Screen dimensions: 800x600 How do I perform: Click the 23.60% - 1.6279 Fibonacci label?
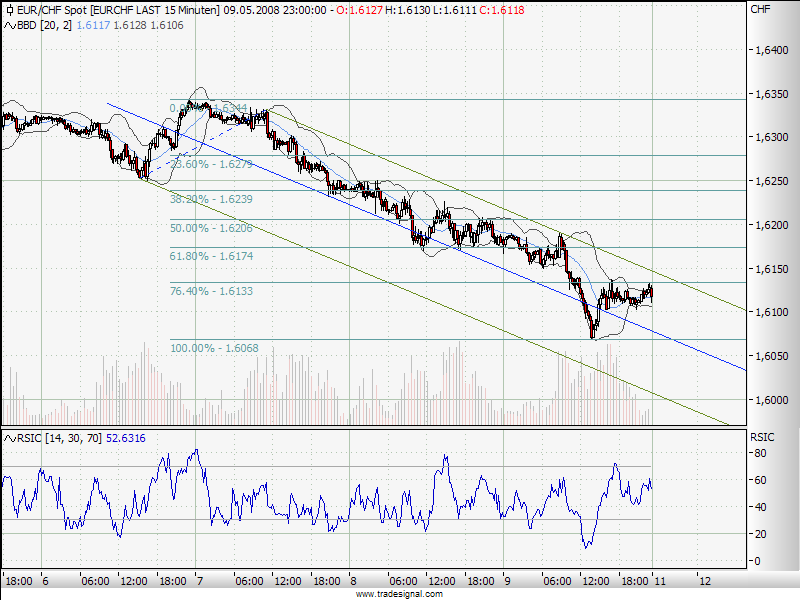tap(211, 164)
